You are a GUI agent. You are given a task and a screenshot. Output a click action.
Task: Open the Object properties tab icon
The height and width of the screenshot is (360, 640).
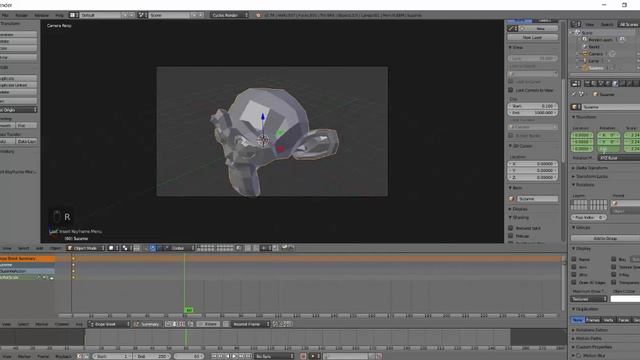coord(615,83)
